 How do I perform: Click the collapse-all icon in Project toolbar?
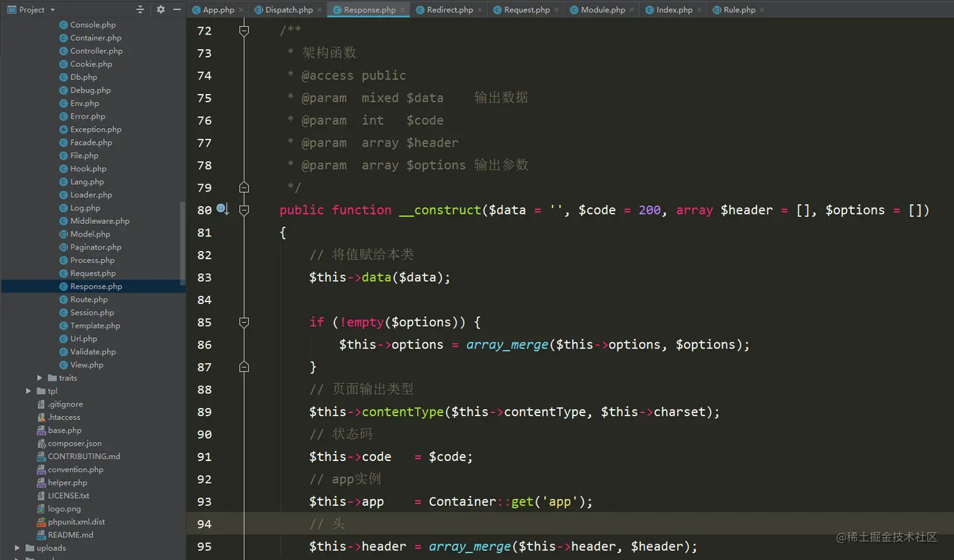(x=140, y=9)
